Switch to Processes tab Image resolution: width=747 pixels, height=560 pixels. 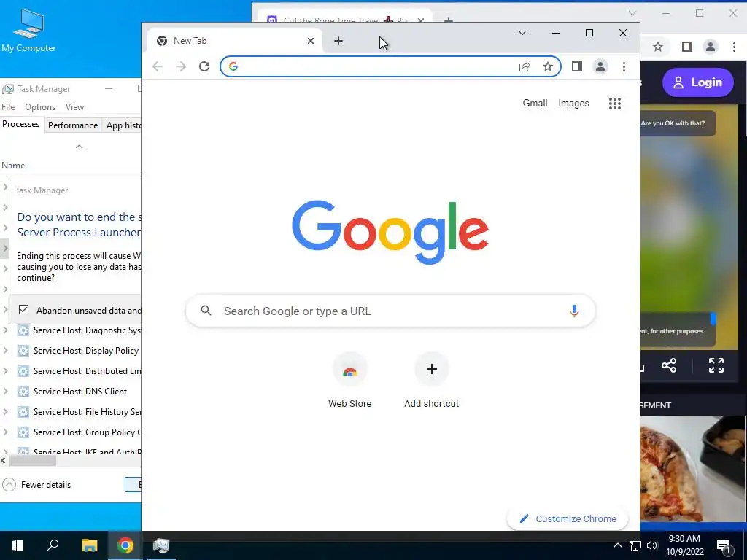point(21,124)
